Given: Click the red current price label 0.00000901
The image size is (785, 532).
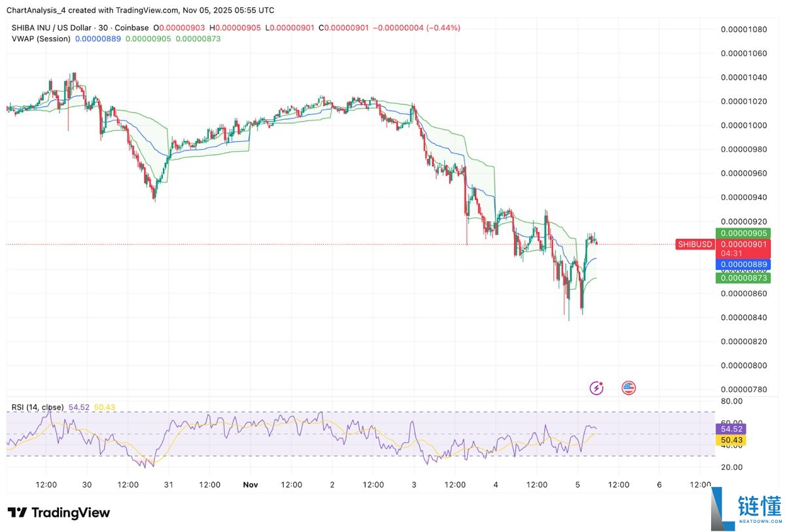Looking at the screenshot, I should (x=744, y=244).
